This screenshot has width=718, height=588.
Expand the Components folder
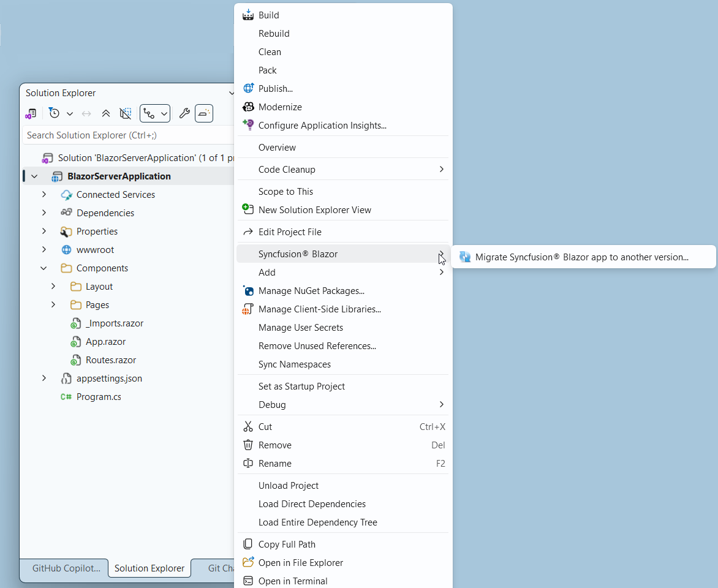(43, 268)
